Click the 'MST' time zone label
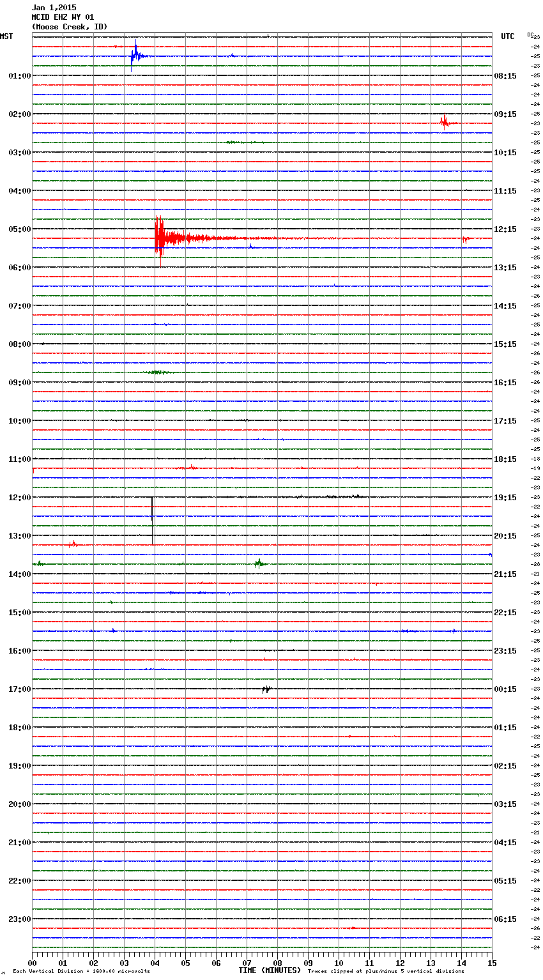 pos(6,36)
